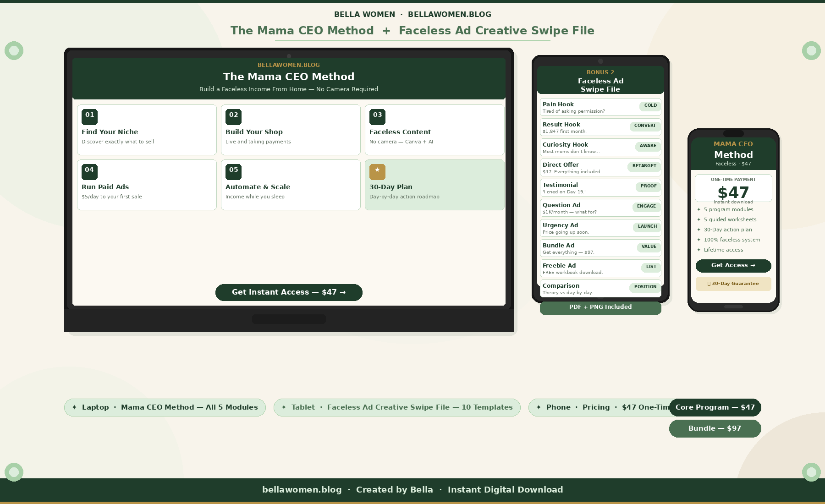This screenshot has height=504, width=825.
Task: Select the Freebie Ad template title
Action: point(559,266)
